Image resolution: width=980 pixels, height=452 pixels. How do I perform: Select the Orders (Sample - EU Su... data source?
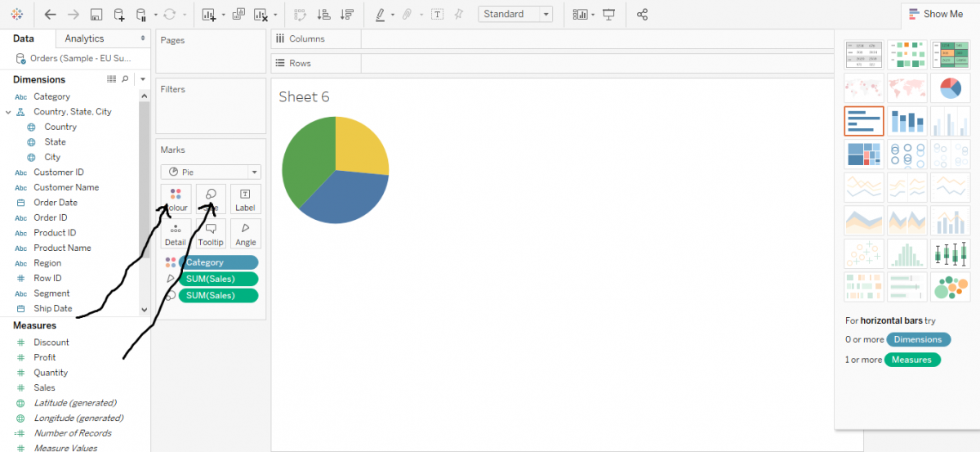pos(78,58)
